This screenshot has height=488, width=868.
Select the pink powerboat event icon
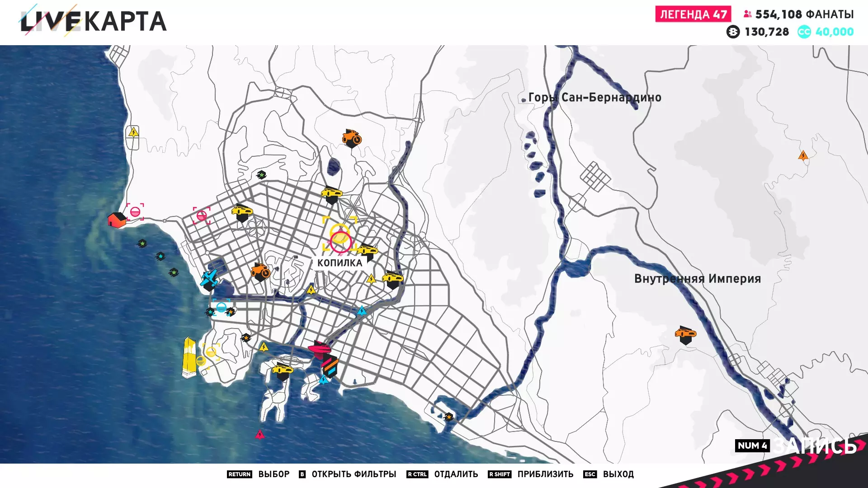point(320,349)
